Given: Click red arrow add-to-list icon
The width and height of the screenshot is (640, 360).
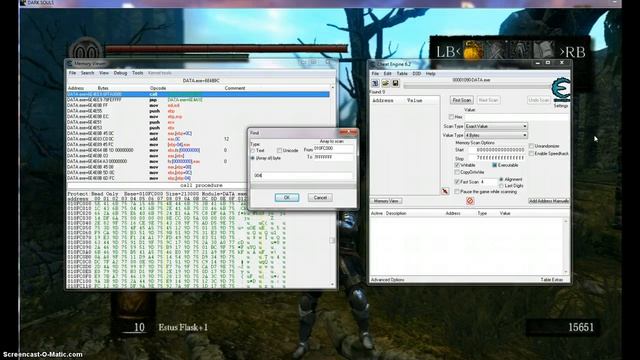Looking at the screenshot, I should (x=445, y=191).
